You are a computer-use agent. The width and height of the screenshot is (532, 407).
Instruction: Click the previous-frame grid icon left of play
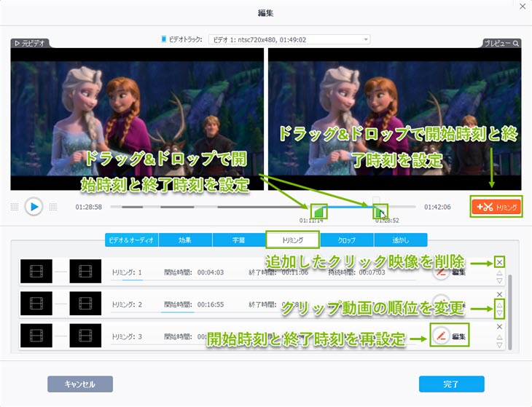click(15, 207)
